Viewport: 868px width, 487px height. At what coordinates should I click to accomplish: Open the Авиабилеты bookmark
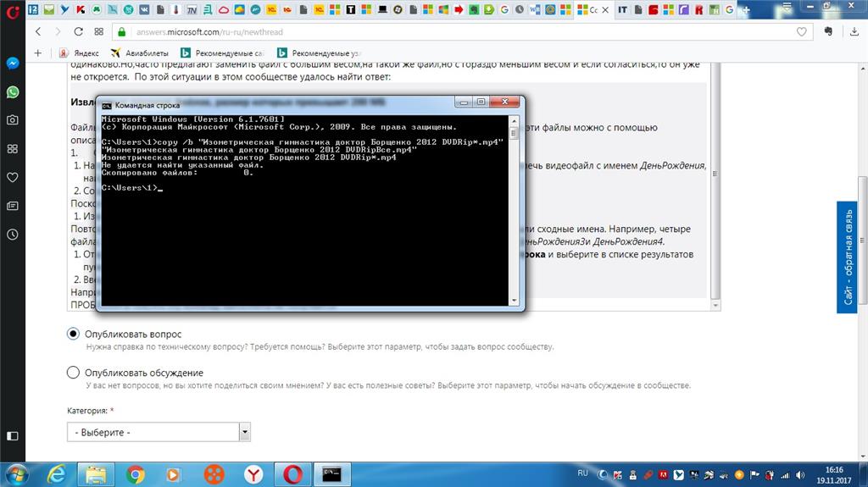pos(140,53)
